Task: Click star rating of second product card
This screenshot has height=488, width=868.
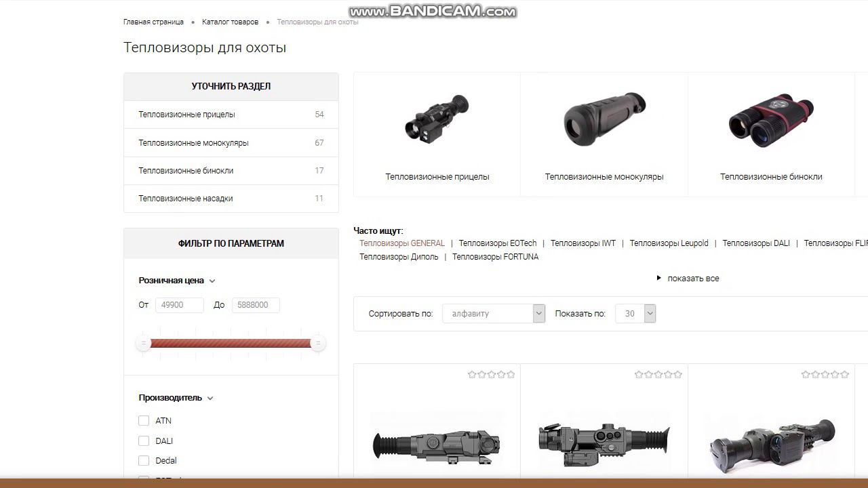Action: [658, 374]
